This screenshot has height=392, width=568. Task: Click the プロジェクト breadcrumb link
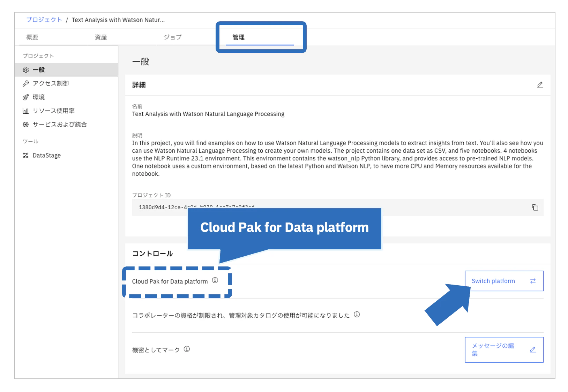[x=44, y=20]
